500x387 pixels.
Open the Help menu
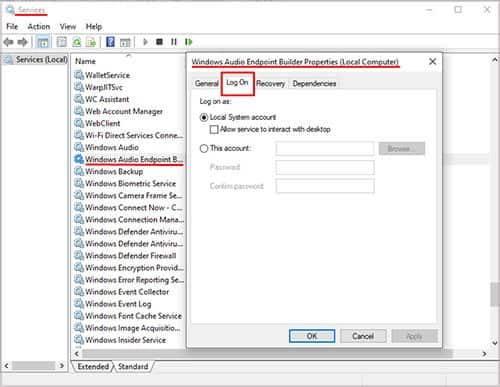click(94, 26)
